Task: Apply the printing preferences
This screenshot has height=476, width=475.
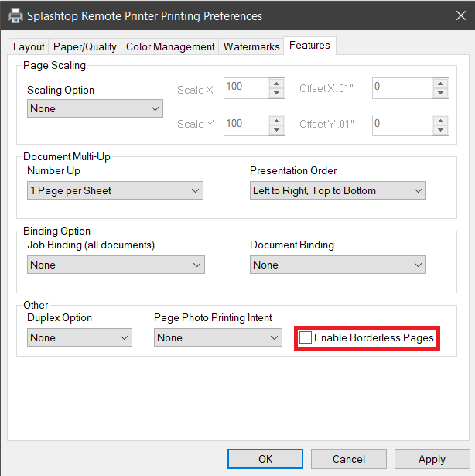Action: point(432,459)
